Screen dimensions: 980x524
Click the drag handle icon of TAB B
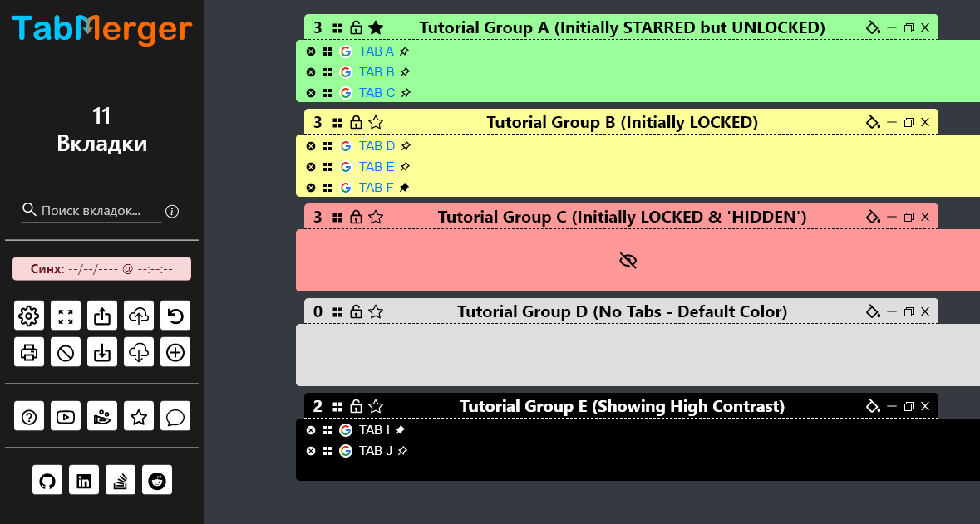click(x=327, y=72)
